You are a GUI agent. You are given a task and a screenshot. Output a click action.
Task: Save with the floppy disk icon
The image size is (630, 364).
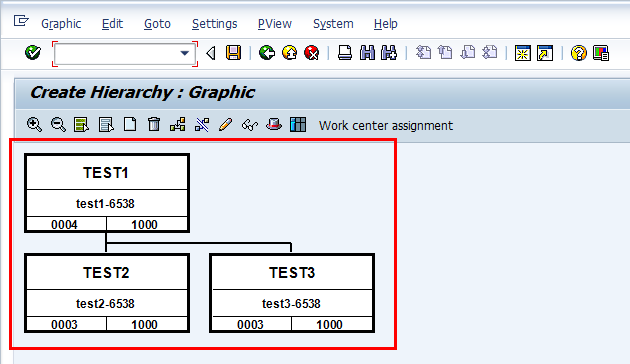(233, 53)
